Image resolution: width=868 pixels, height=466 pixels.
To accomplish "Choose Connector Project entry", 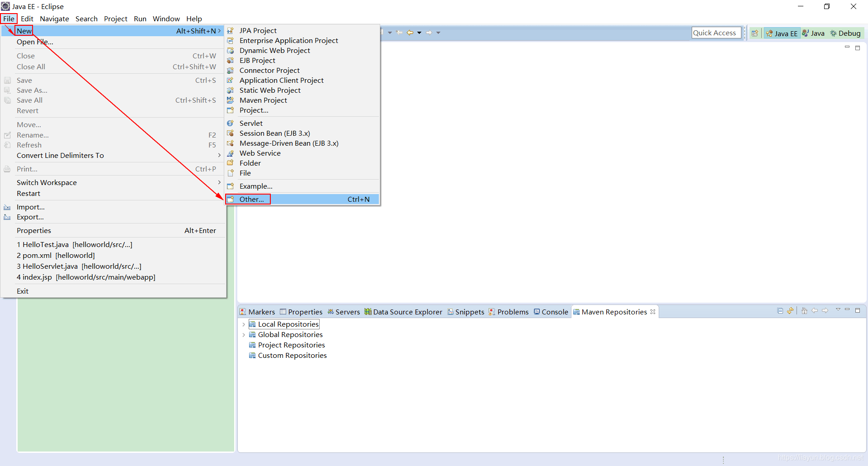I will click(302, 70).
